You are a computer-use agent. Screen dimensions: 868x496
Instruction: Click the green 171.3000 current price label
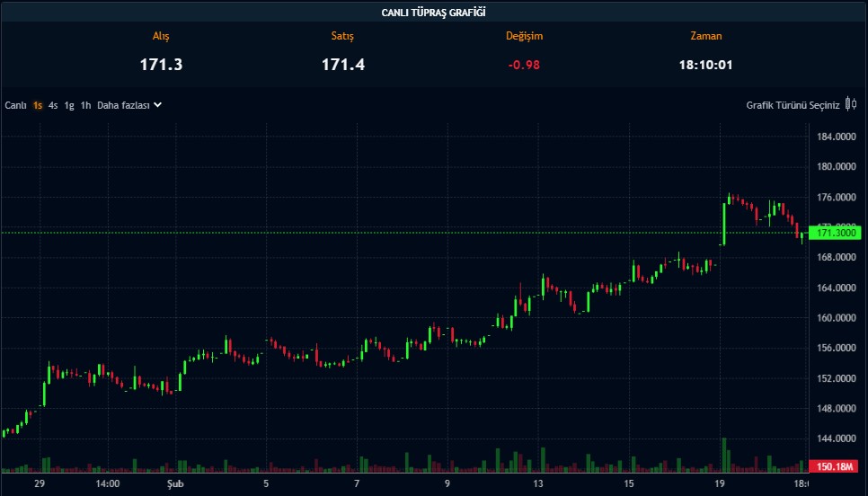(x=835, y=234)
